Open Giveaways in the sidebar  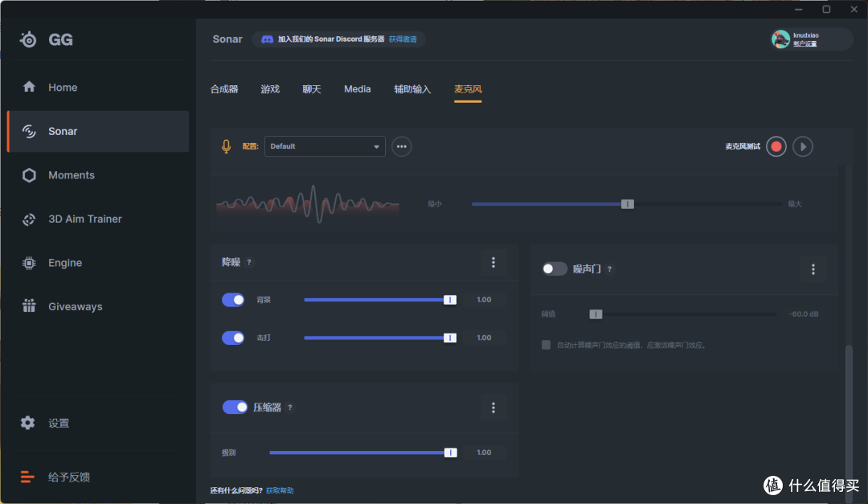coord(98,306)
